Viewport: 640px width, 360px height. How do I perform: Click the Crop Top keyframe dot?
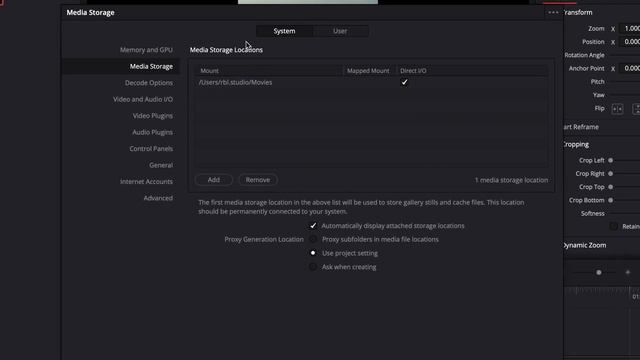coord(610,187)
